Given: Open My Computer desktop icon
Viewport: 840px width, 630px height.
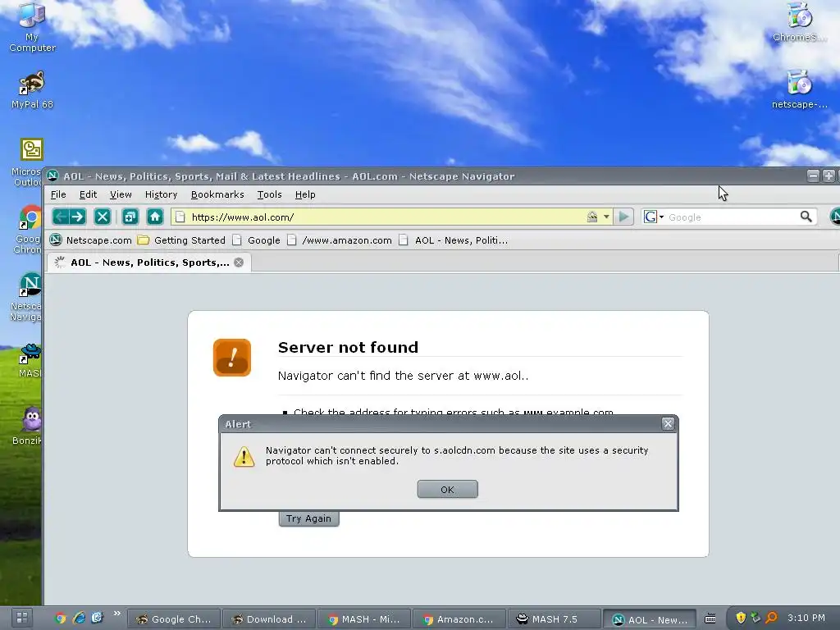Looking at the screenshot, I should click(x=32, y=27).
